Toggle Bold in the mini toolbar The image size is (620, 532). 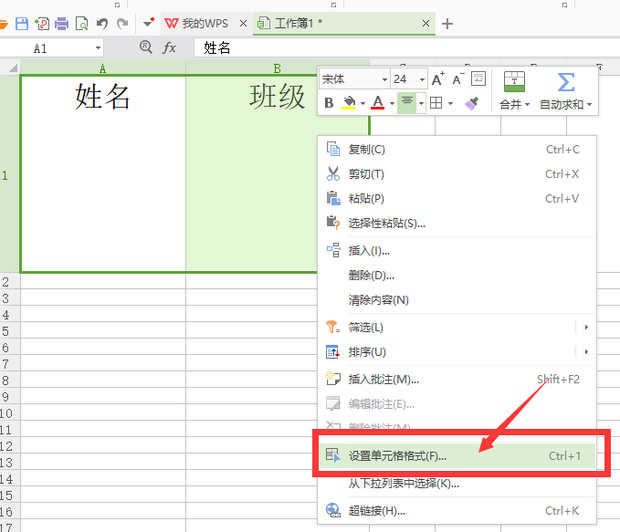(329, 103)
